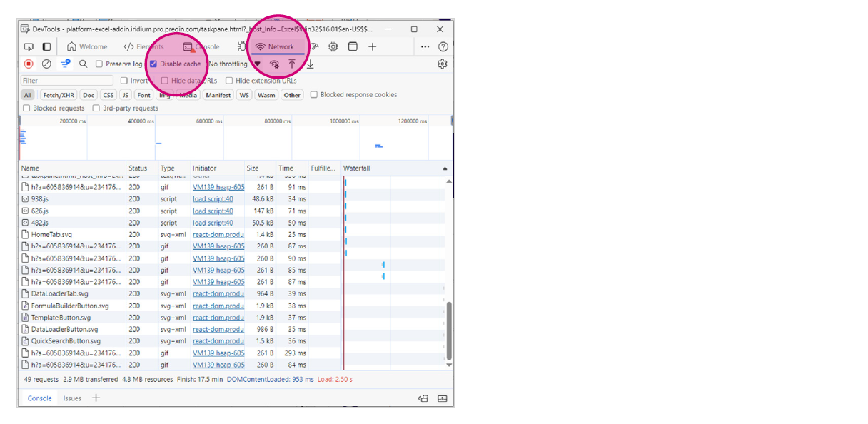This screenshot has height=424, width=868.
Task: Click the file icon beside 938.js
Action: pyautogui.click(x=25, y=199)
